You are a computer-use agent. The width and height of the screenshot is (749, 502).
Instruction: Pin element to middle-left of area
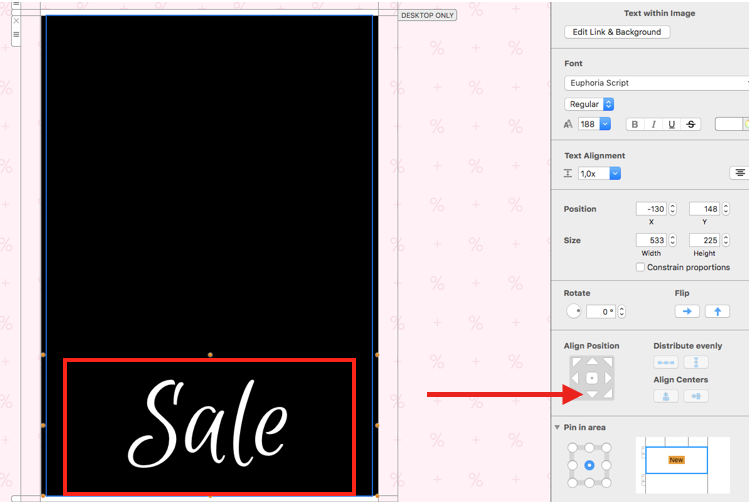572,465
